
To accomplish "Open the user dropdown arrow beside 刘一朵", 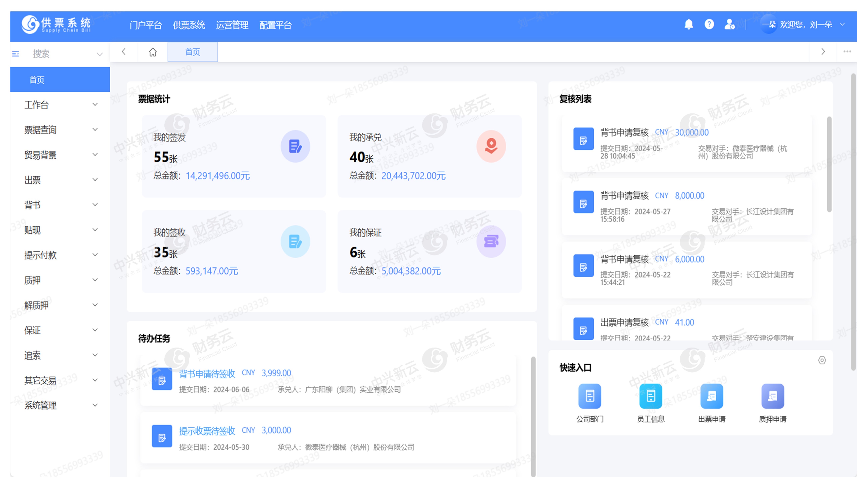I will [x=842, y=25].
